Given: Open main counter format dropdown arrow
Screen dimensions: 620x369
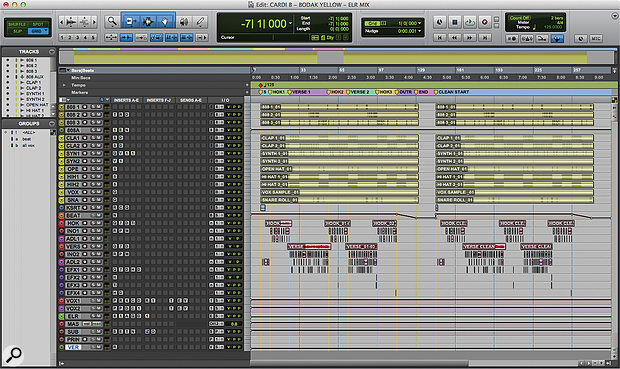Looking at the screenshot, I should (291, 23).
